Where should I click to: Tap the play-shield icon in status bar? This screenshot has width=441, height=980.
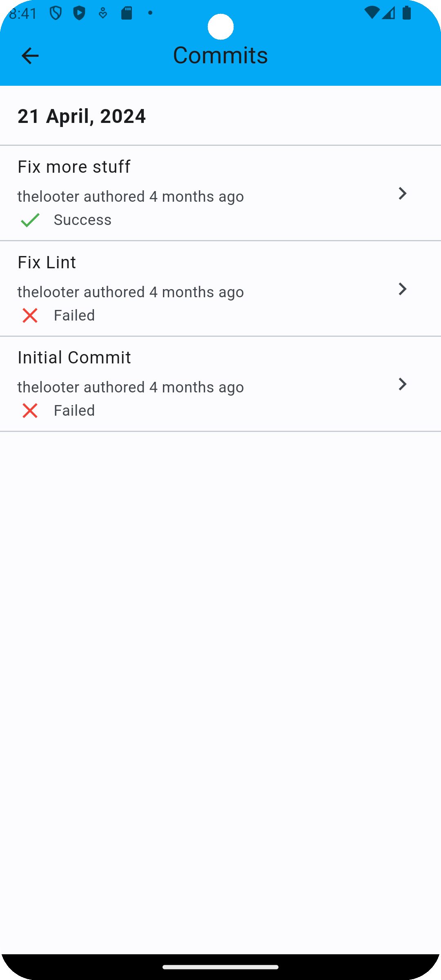click(x=79, y=13)
